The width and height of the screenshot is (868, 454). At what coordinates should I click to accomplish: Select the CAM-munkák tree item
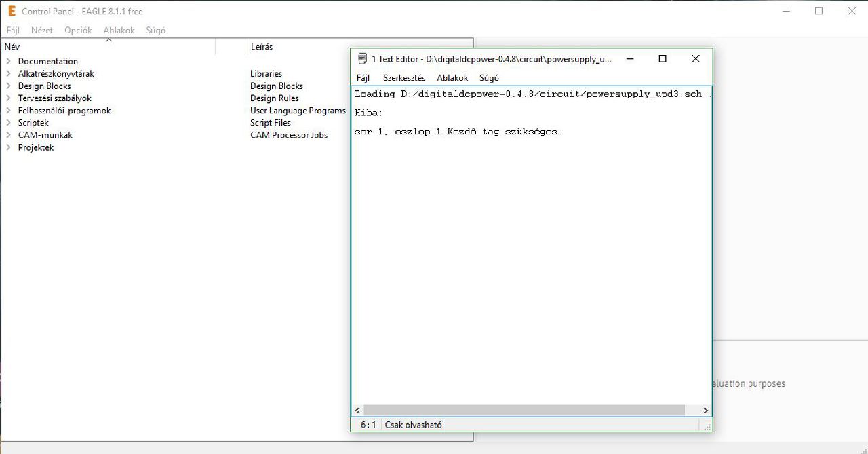point(45,135)
